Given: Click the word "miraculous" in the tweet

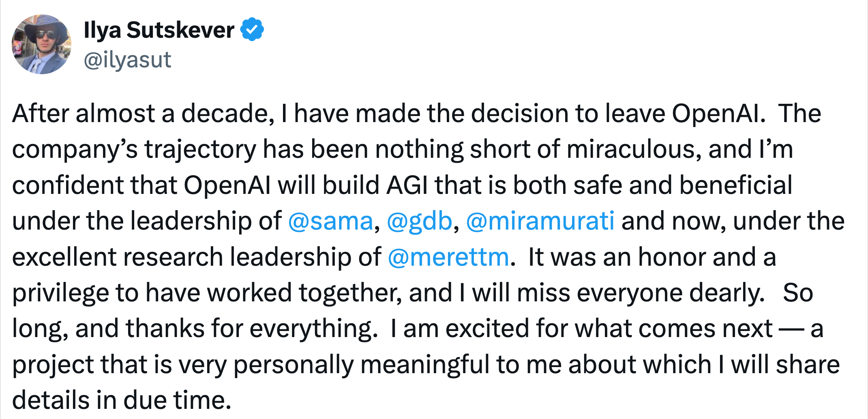Looking at the screenshot, I should (x=634, y=149).
